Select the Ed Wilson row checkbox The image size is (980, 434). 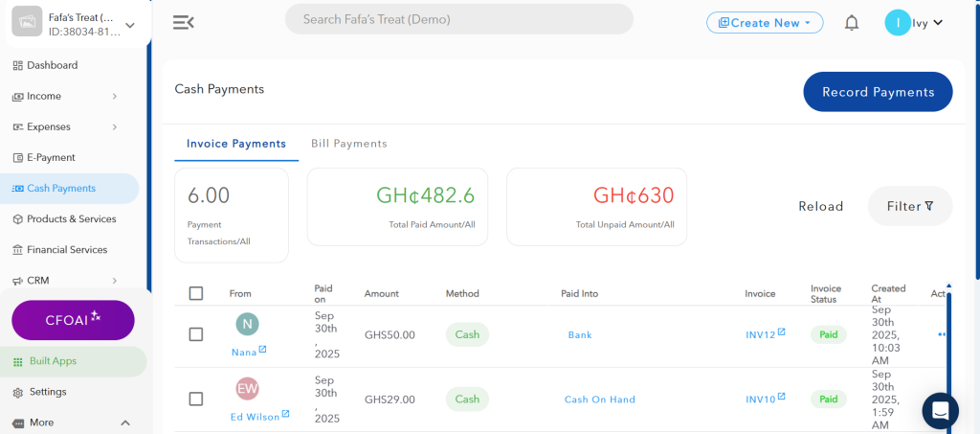196,400
